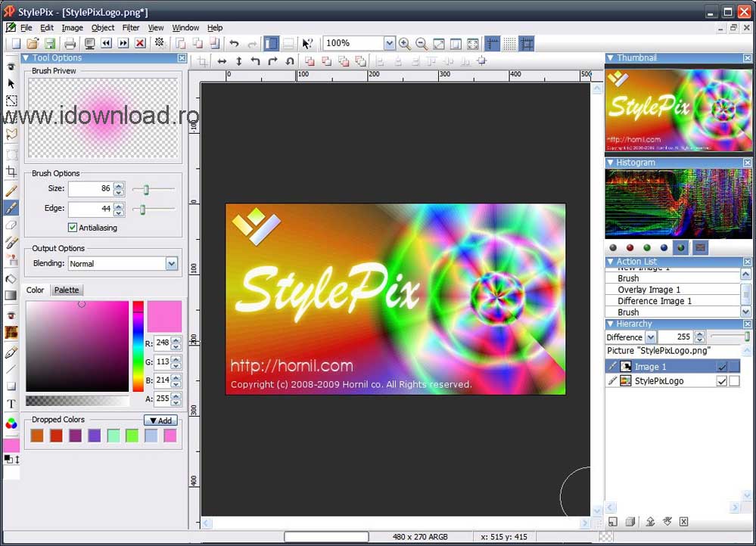Open the Blending mode dropdown
Screen dimensions: 756x546
click(x=172, y=264)
